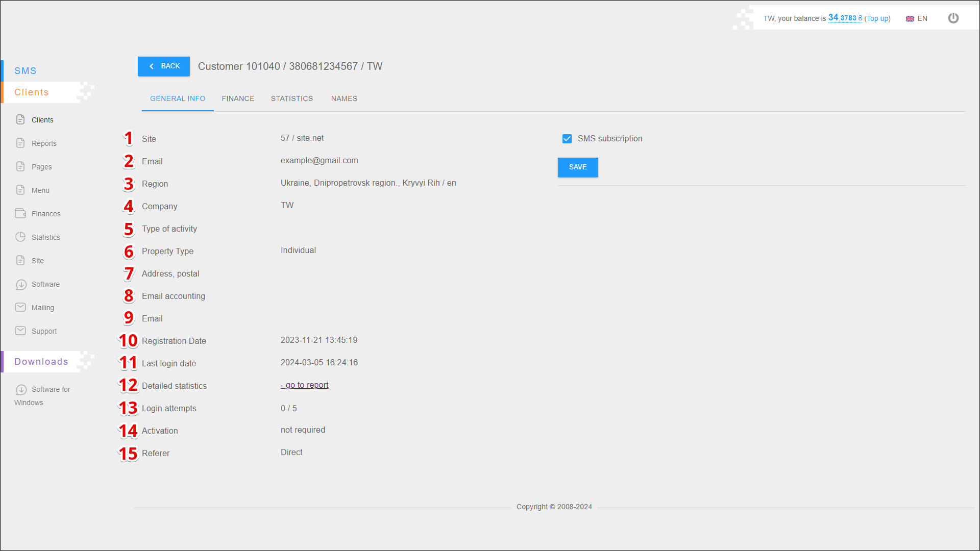Image resolution: width=980 pixels, height=551 pixels.
Task: Open the Names tab
Action: point(344,98)
